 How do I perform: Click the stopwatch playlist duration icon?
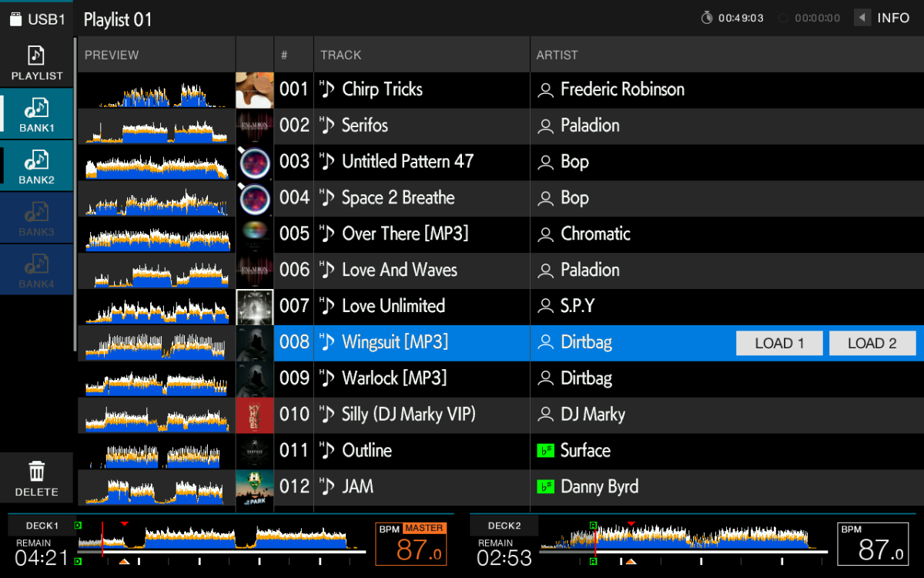click(707, 18)
